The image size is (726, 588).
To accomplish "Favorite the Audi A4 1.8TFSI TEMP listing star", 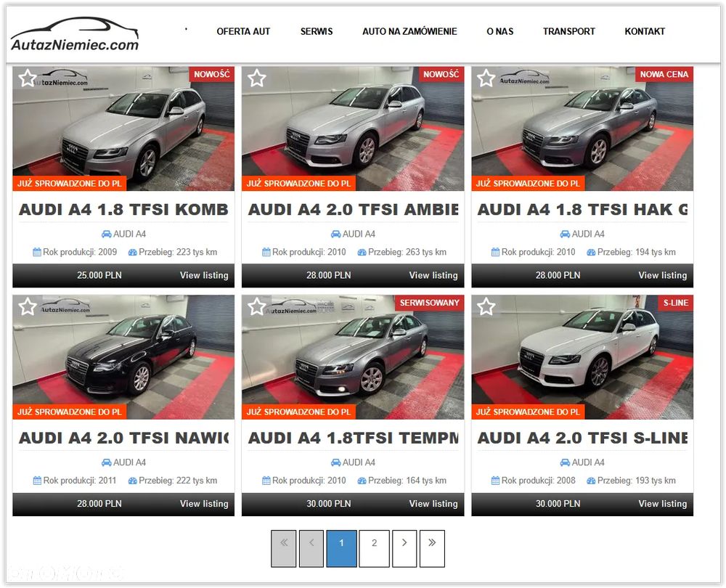I will pyautogui.click(x=256, y=306).
